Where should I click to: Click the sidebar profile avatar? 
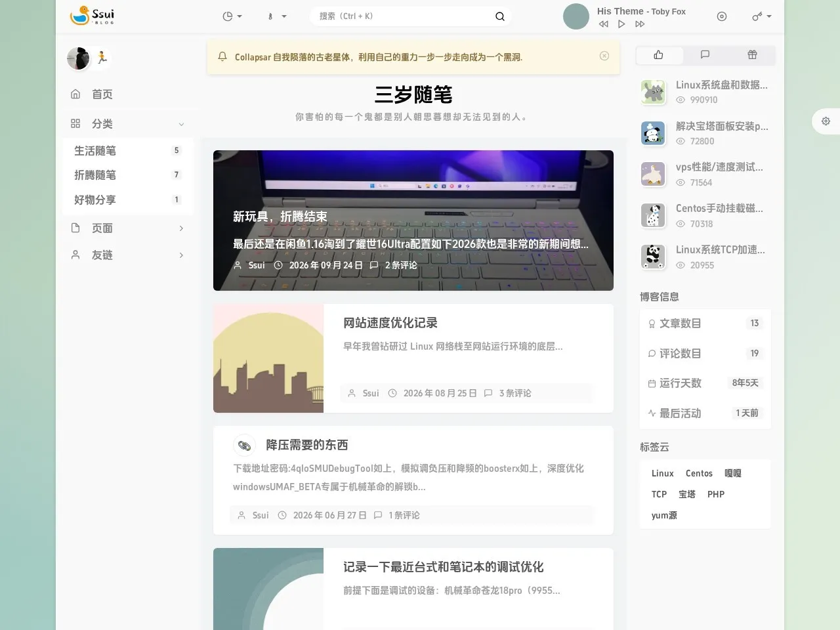click(x=78, y=58)
